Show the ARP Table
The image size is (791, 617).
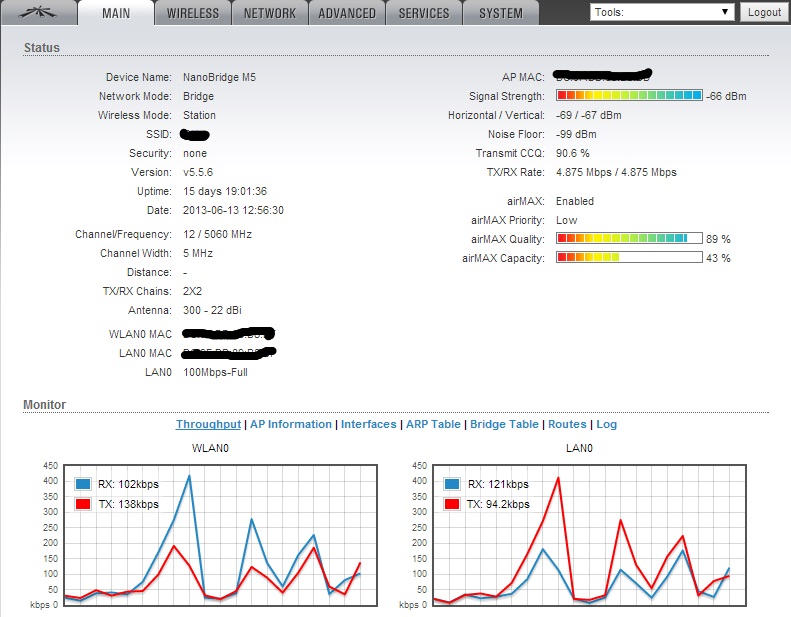433,424
